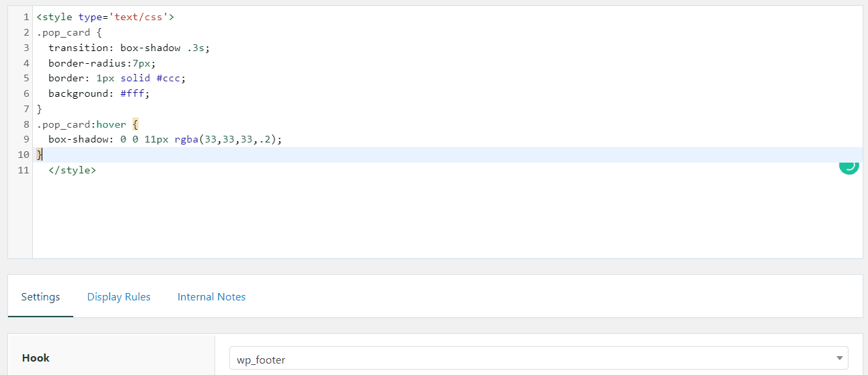Image resolution: width=868 pixels, height=375 pixels.
Task: Click line number 5 in gutter
Action: click(x=26, y=78)
